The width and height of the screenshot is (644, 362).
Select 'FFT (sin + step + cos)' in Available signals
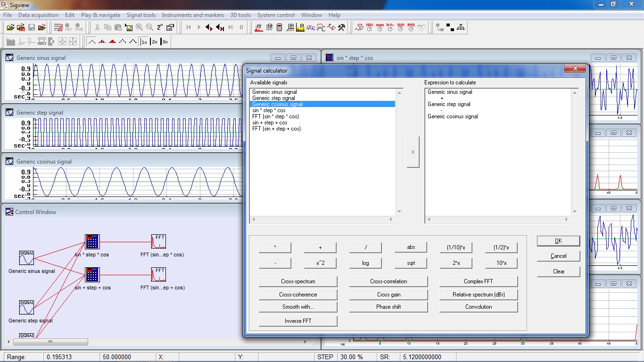(276, 129)
